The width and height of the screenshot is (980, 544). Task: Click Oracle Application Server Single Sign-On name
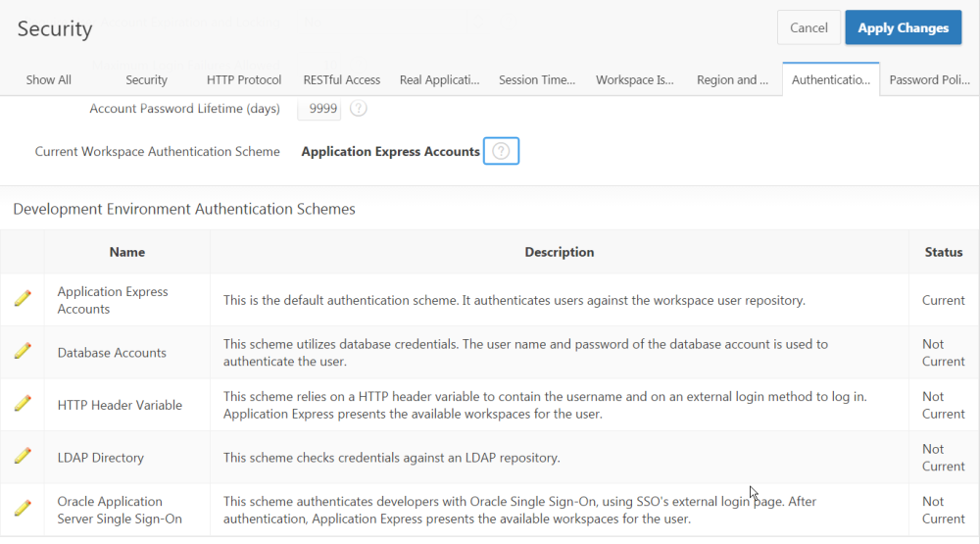point(120,511)
